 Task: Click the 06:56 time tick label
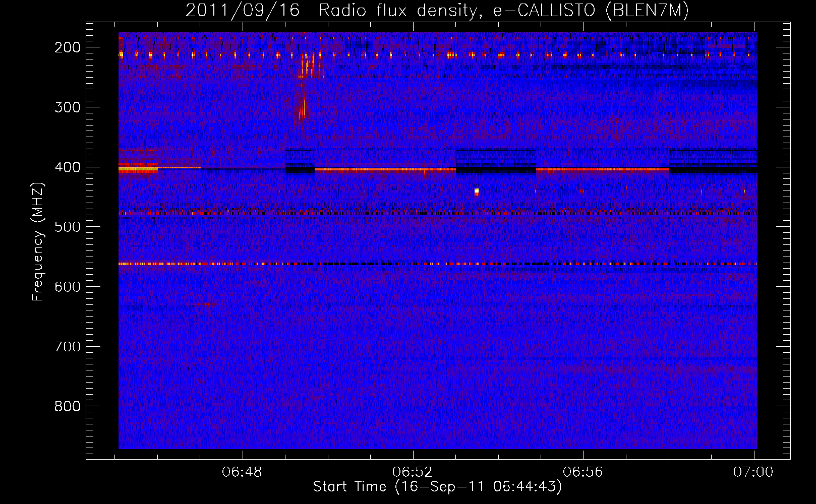click(583, 472)
